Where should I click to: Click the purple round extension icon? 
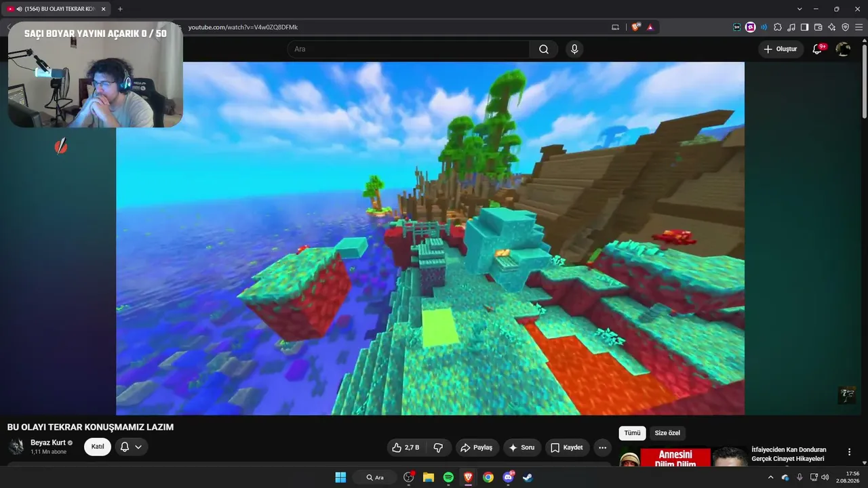(751, 27)
